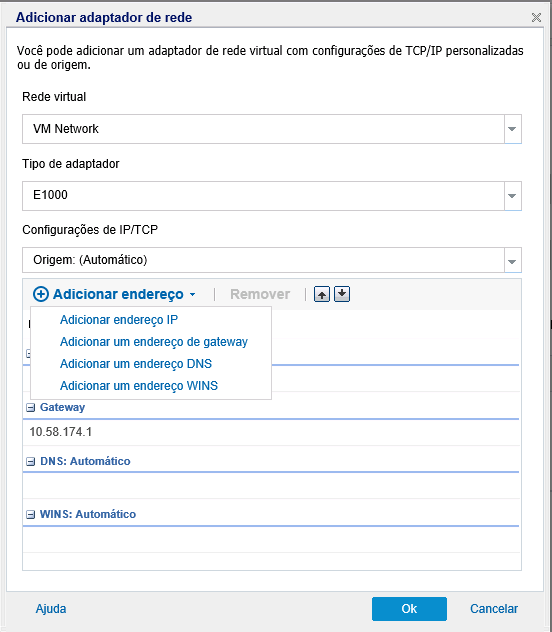Select the gateway entry 10.58.174.1
The image size is (552, 632).
pos(271,432)
